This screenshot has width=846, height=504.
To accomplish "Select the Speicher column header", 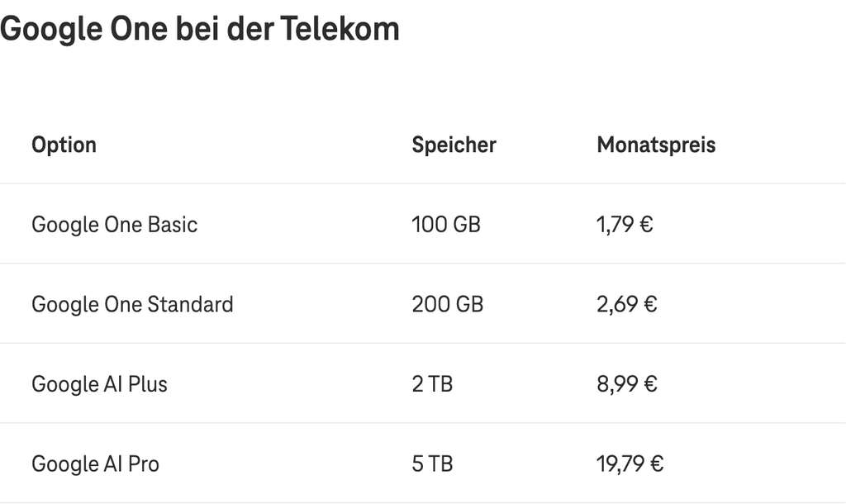I will pyautogui.click(x=454, y=145).
